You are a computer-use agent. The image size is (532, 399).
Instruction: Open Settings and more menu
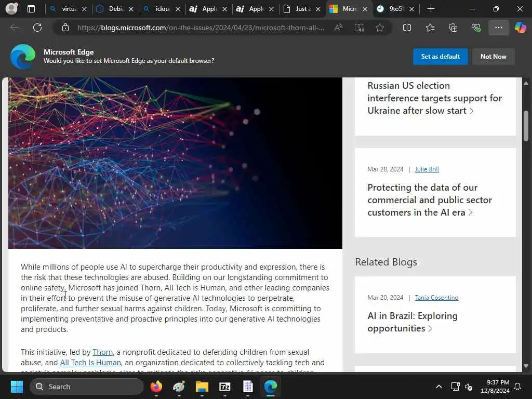tap(498, 28)
